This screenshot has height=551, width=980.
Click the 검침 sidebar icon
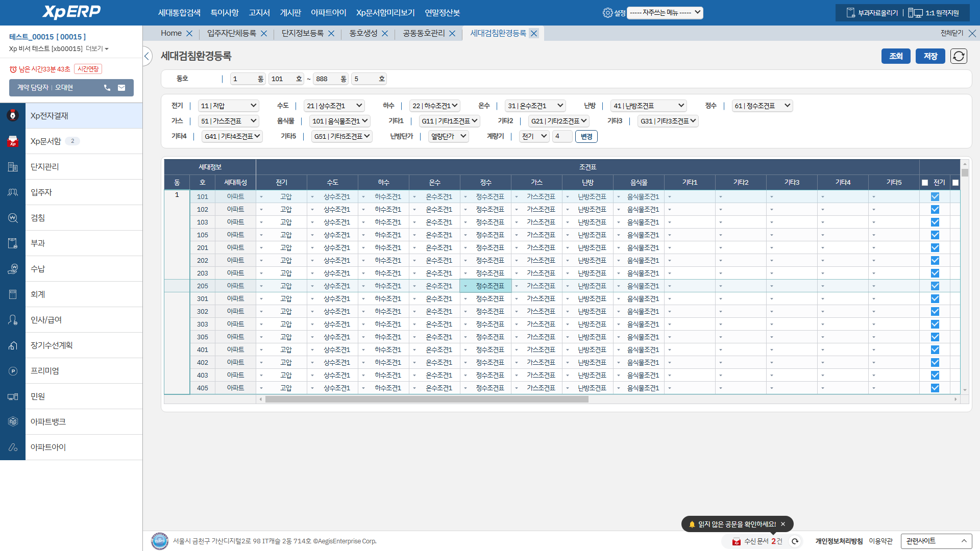(13, 218)
